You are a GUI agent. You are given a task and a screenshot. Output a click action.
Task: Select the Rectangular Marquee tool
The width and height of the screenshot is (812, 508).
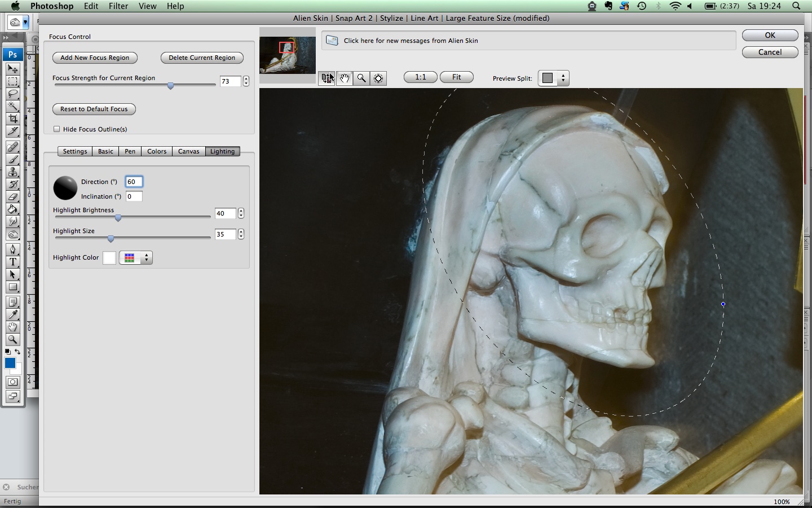point(12,81)
